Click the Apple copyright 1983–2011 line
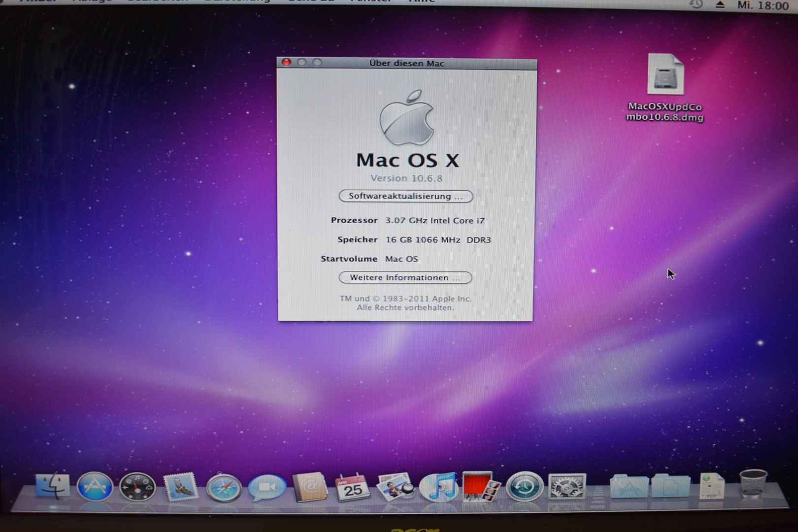This screenshot has height=532, width=798. click(x=405, y=299)
